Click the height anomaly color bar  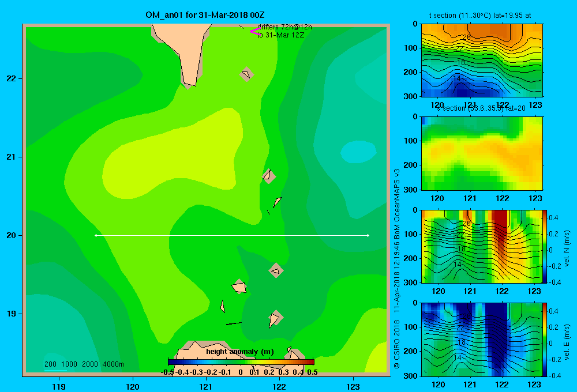(x=241, y=362)
